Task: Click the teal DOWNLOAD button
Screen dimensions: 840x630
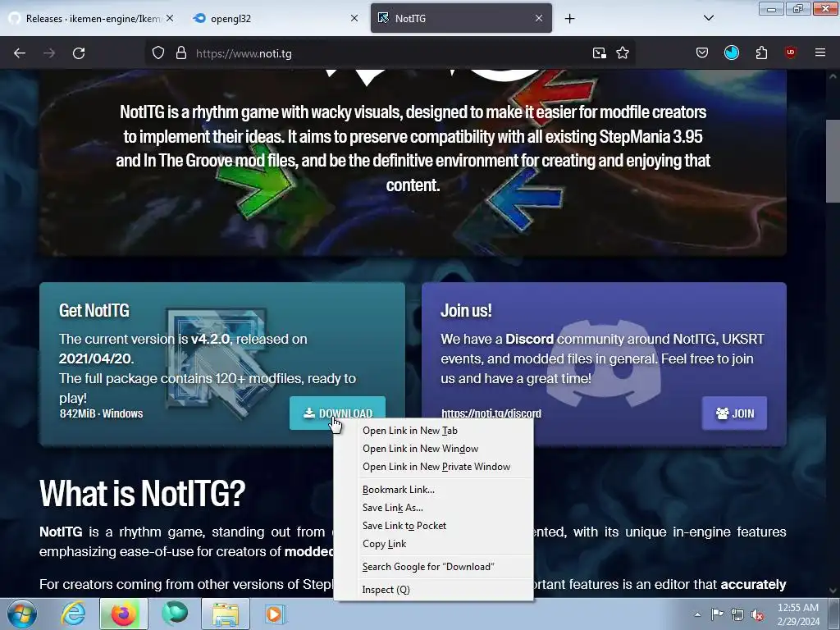Action: (337, 413)
